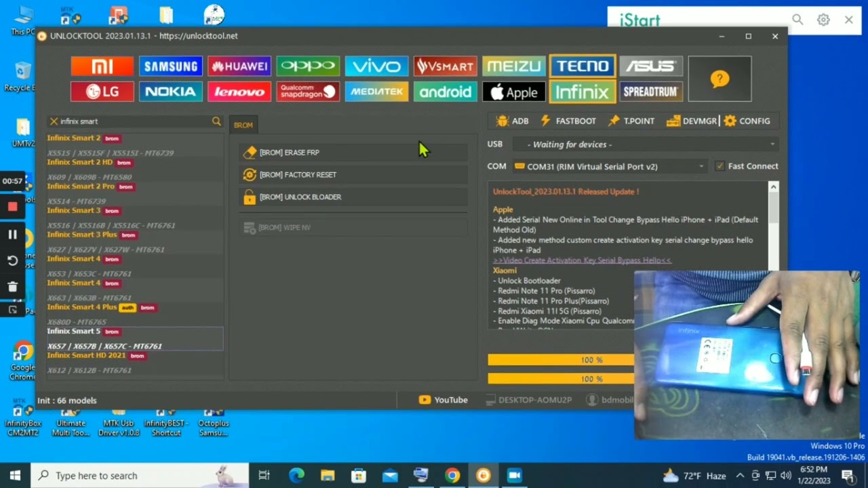Click the phone webcam overlay
868x488 pixels.
pos(747,355)
